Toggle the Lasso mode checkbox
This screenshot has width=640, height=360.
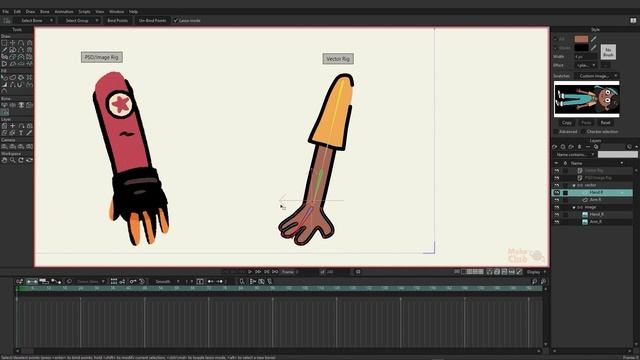click(x=176, y=20)
